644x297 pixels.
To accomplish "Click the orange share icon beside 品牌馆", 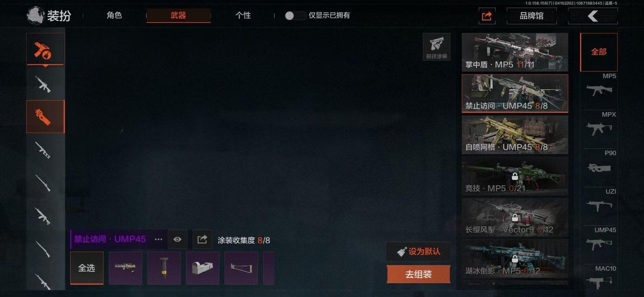I will pyautogui.click(x=487, y=16).
